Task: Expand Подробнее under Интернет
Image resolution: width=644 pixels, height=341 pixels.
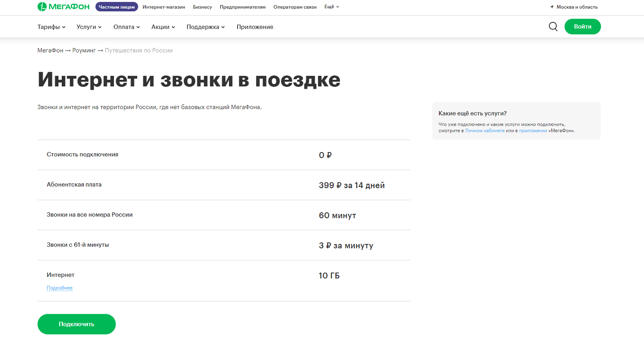Action: pos(60,288)
